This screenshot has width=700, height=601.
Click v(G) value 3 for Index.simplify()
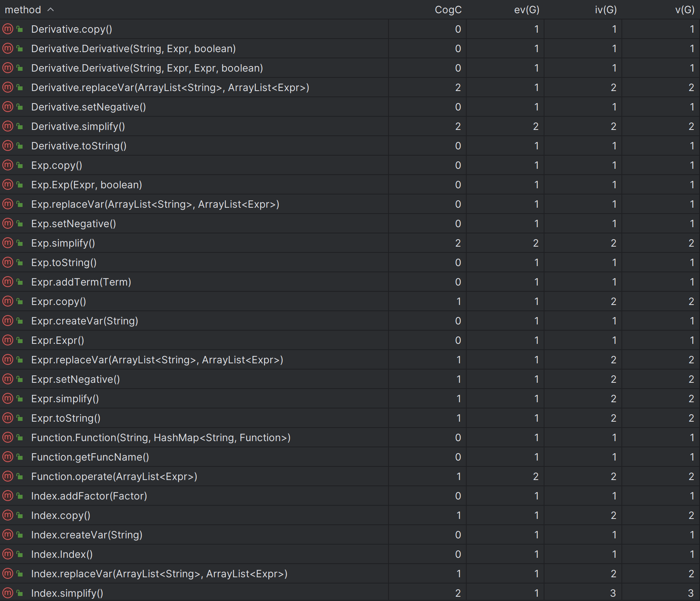click(691, 593)
